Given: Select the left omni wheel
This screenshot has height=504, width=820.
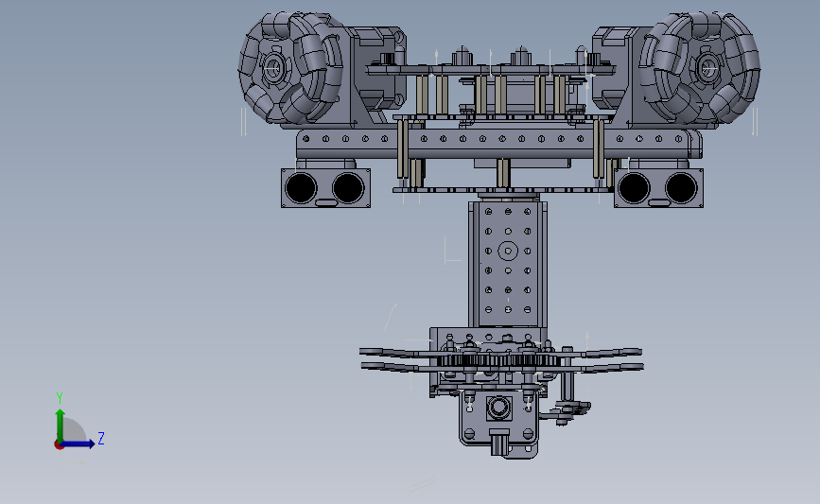Looking at the screenshot, I should click(x=290, y=68).
